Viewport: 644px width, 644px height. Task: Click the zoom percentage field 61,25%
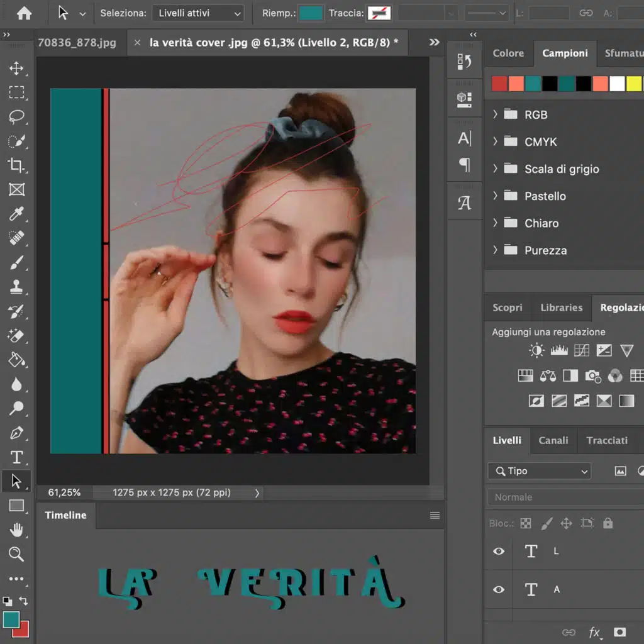pyautogui.click(x=64, y=492)
